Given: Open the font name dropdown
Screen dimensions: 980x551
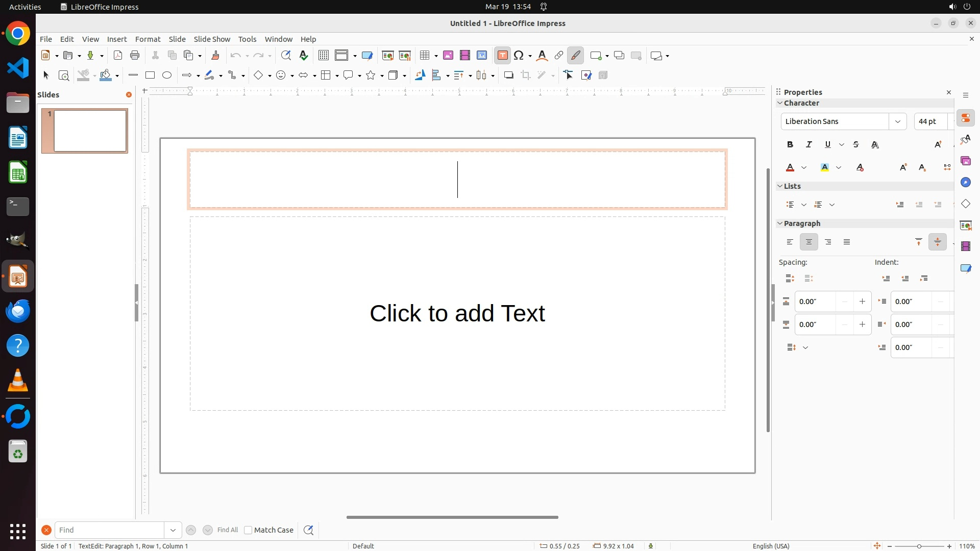Looking at the screenshot, I should click(897, 121).
